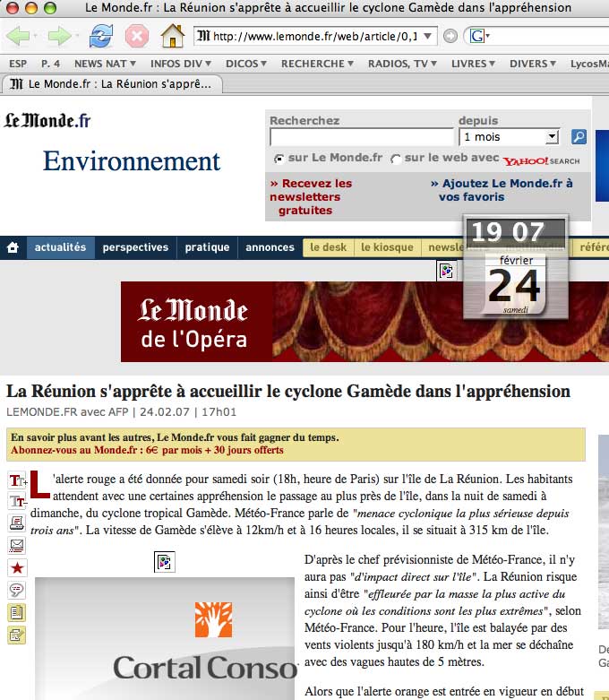Click the home icon in site navigation bar
Viewport: 609px width, 700px height.
[13, 246]
